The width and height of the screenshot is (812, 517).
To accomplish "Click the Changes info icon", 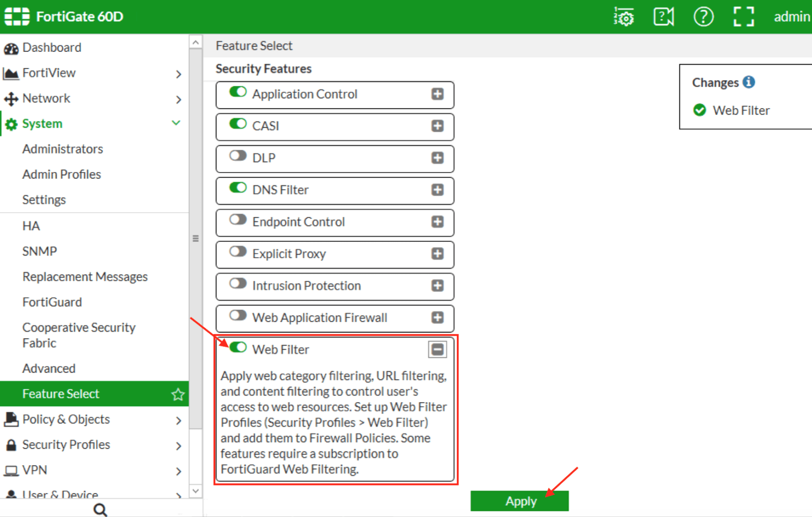I will click(749, 82).
